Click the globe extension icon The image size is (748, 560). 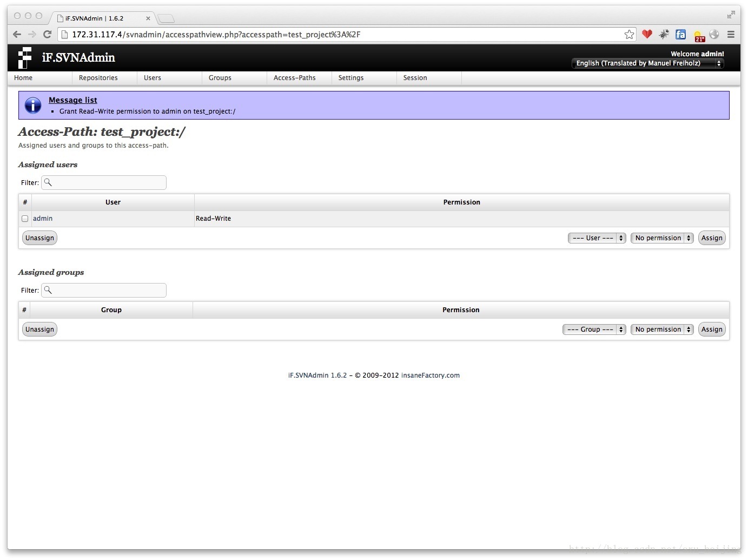714,34
